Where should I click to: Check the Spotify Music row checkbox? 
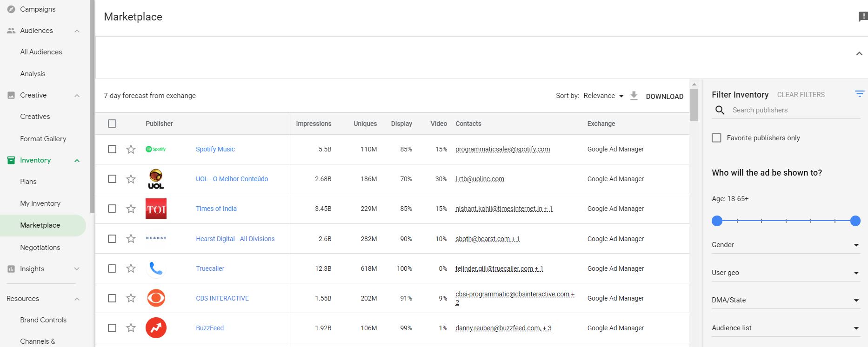click(112, 149)
